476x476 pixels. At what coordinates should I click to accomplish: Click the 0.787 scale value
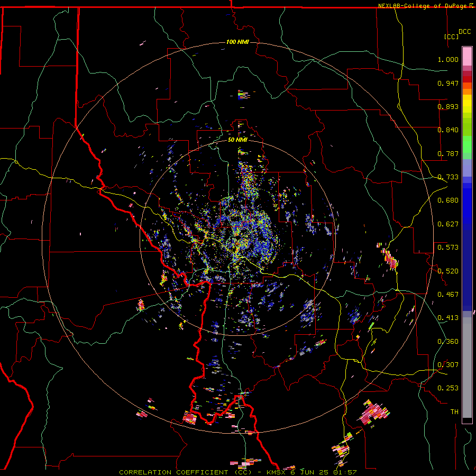(448, 153)
